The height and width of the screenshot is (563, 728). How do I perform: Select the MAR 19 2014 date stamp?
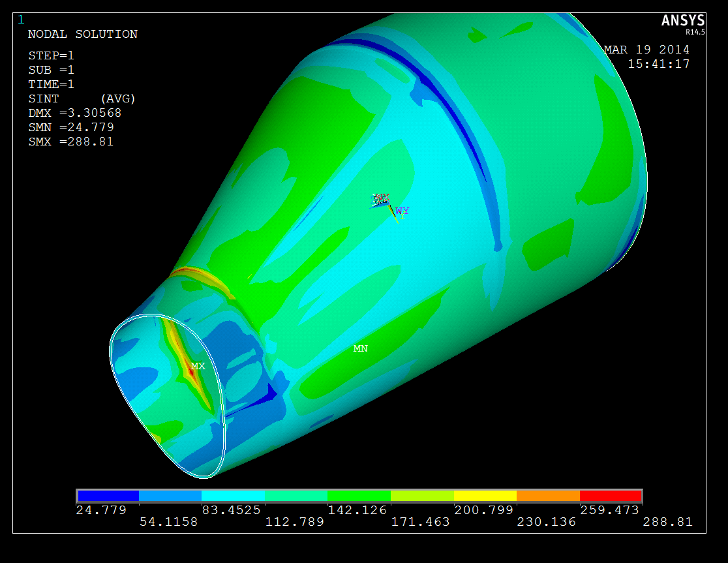click(646, 50)
